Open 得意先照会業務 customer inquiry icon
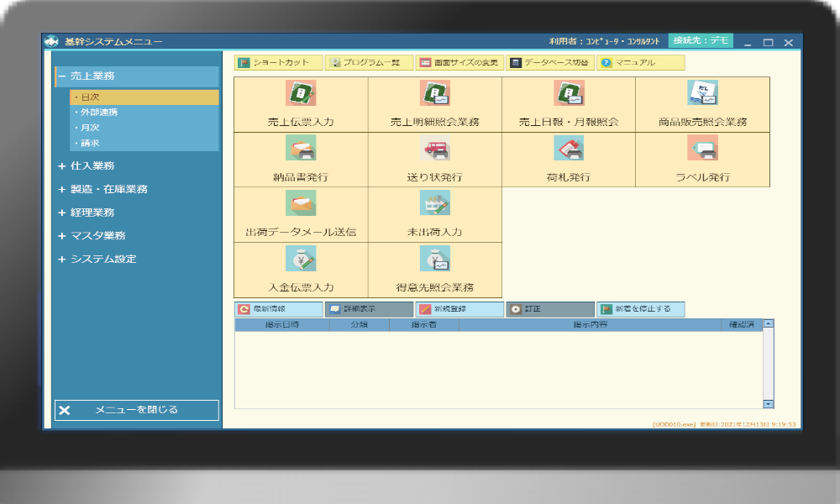Viewport: 840px width, 504px height. pyautogui.click(x=435, y=259)
